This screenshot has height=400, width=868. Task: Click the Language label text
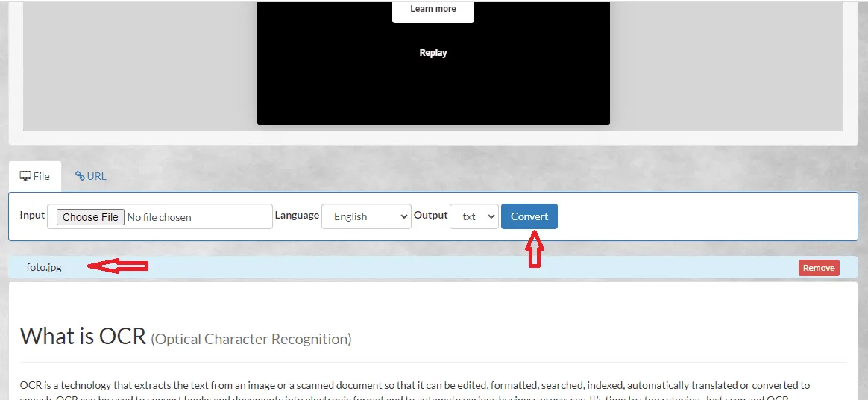[x=297, y=215]
